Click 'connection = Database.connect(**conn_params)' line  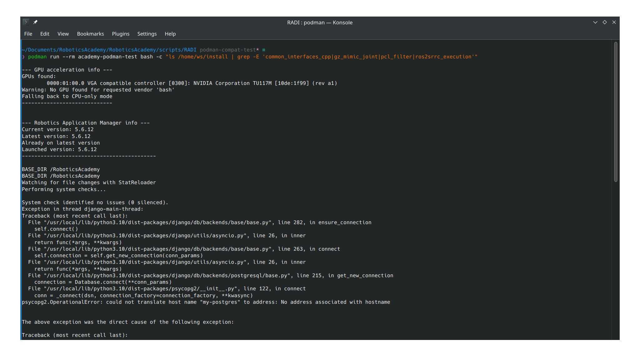[x=103, y=282]
